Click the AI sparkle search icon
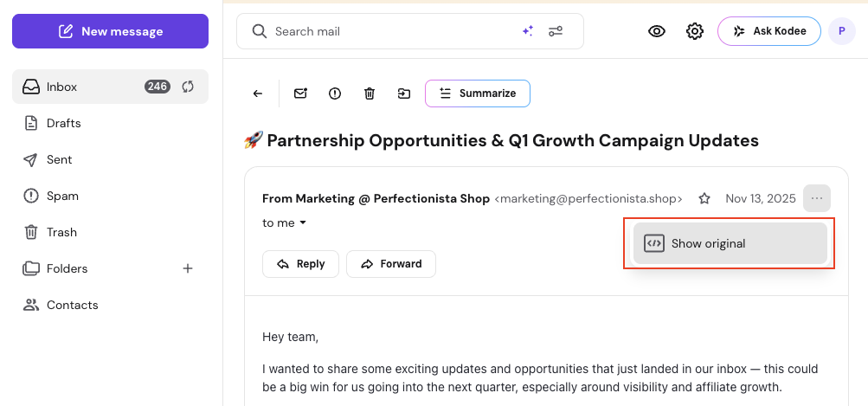This screenshot has width=868, height=406. click(x=527, y=31)
